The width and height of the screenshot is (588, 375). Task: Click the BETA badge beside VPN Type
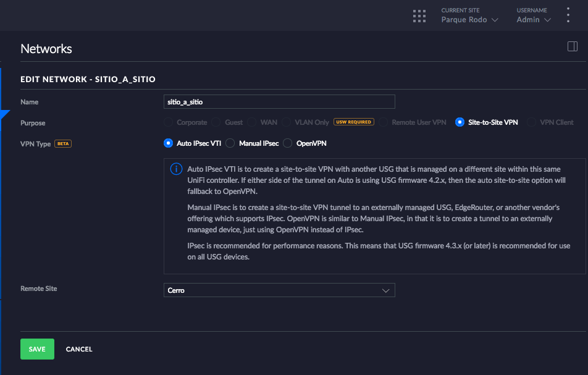(x=63, y=143)
